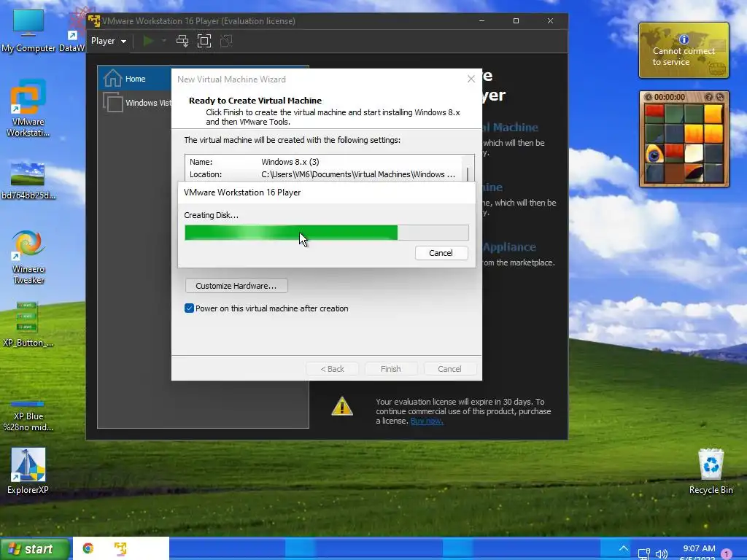Close the New Virtual Machine Wizard

pyautogui.click(x=471, y=79)
